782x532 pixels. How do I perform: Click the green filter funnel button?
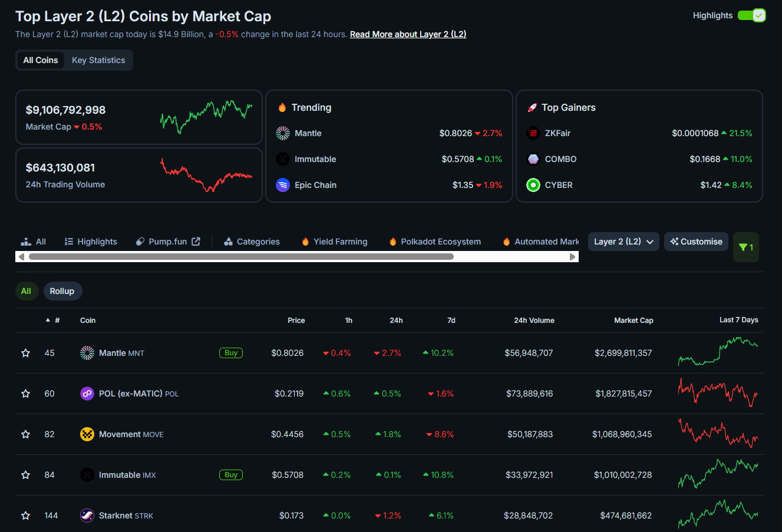tap(746, 247)
